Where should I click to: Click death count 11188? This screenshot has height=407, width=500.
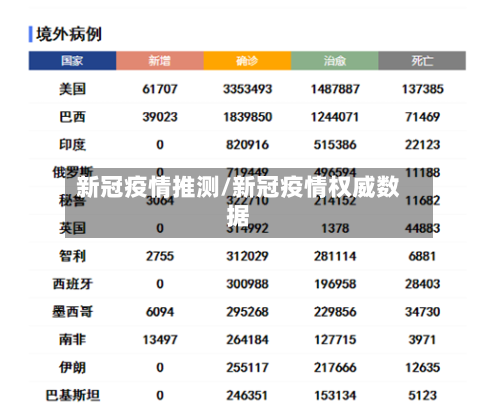click(x=422, y=173)
